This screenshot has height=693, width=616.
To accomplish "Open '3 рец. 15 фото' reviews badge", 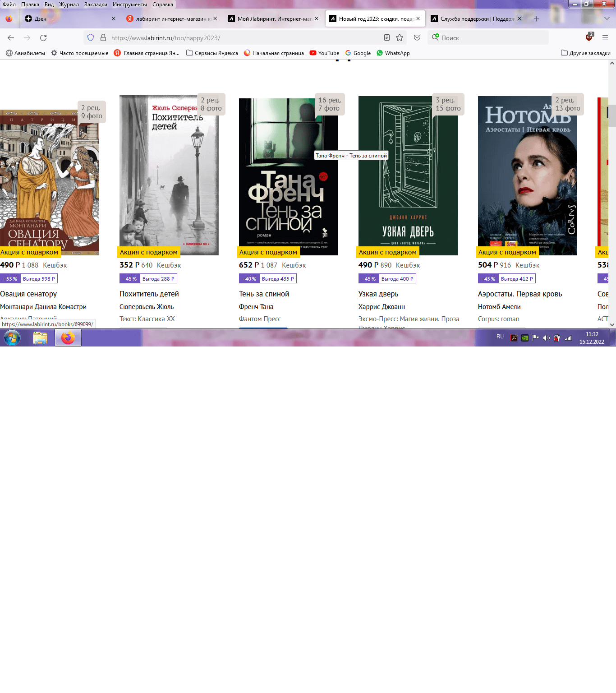I will [448, 104].
